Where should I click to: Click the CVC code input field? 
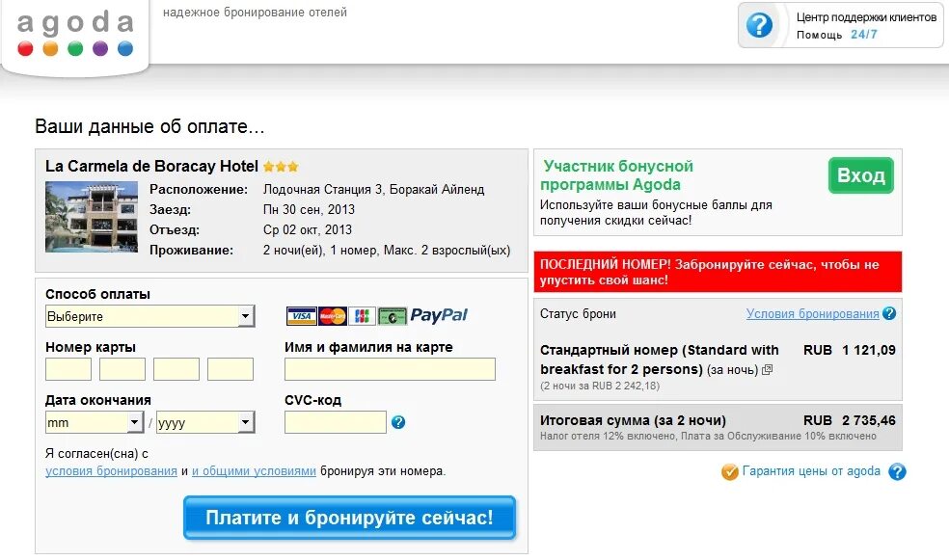(336, 422)
